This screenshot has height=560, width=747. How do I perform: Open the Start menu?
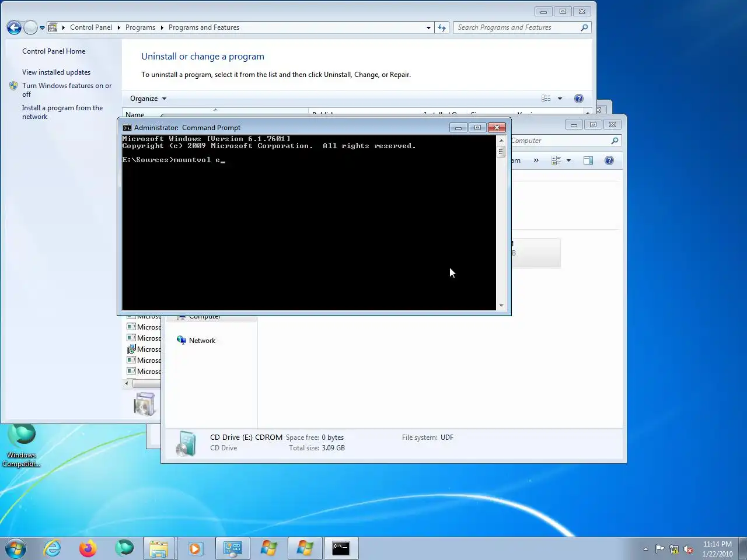tap(16, 548)
